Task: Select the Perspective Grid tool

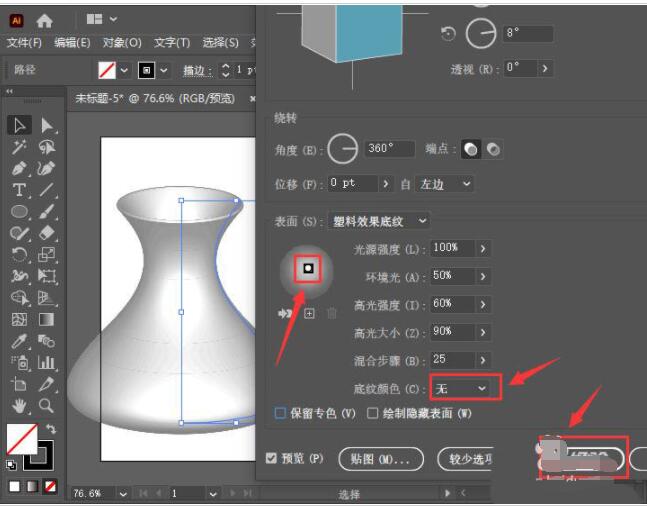Action: [47, 298]
